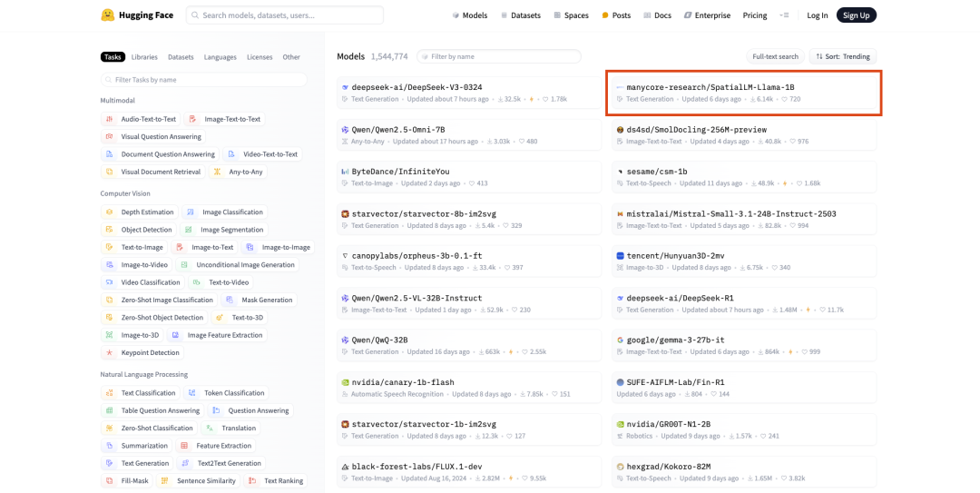Filter by Document Question Answering task
The width and height of the screenshot is (980, 493).
tap(160, 154)
